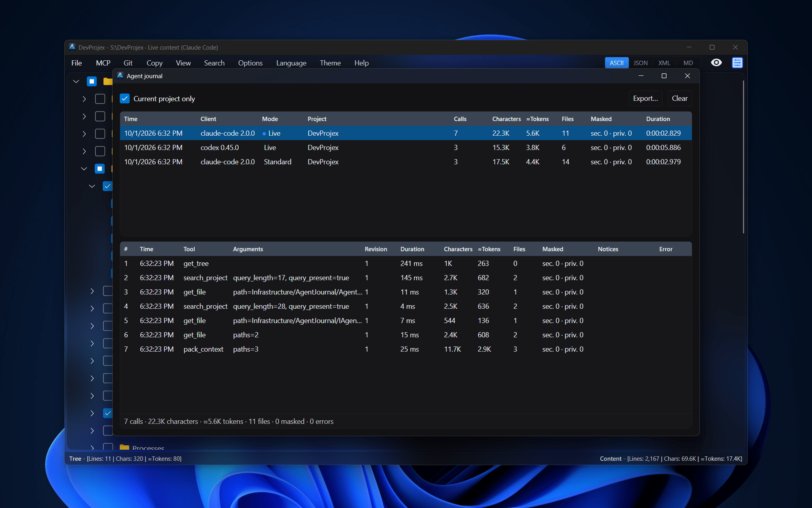Click the blue list panel icon in the toolbar

coord(737,63)
